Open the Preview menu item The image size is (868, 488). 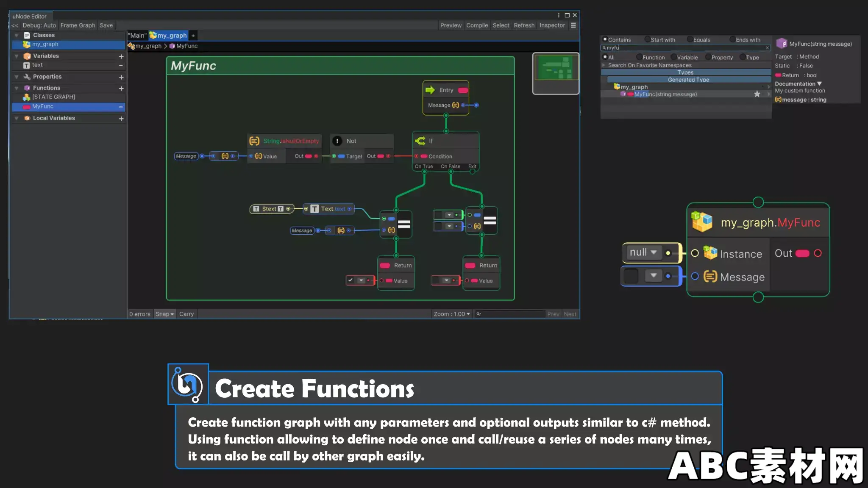click(451, 25)
